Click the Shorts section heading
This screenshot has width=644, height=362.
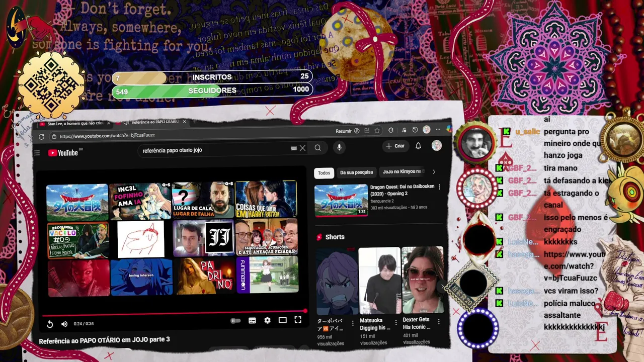(x=335, y=237)
